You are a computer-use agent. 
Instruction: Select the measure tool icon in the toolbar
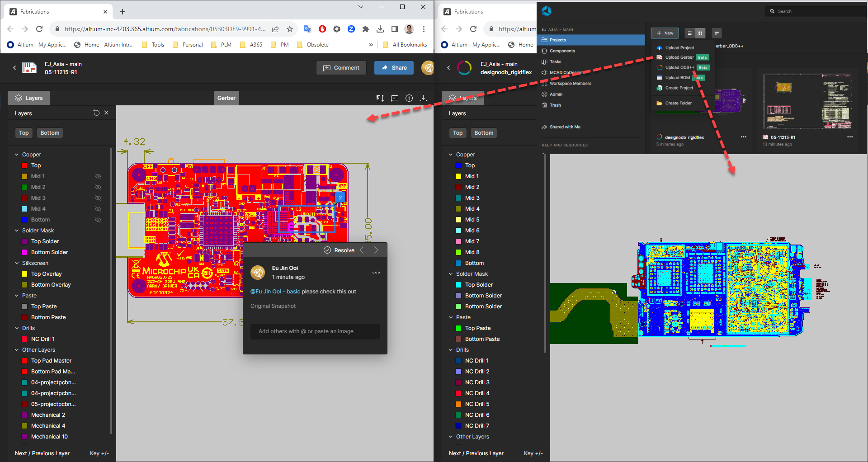click(380, 98)
